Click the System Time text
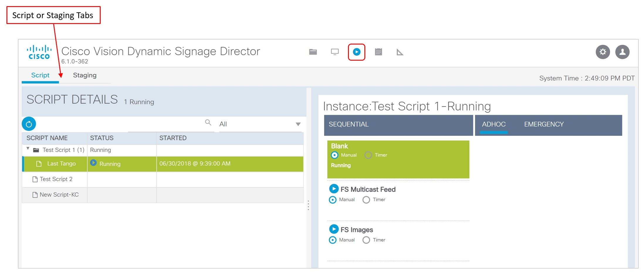 [587, 78]
